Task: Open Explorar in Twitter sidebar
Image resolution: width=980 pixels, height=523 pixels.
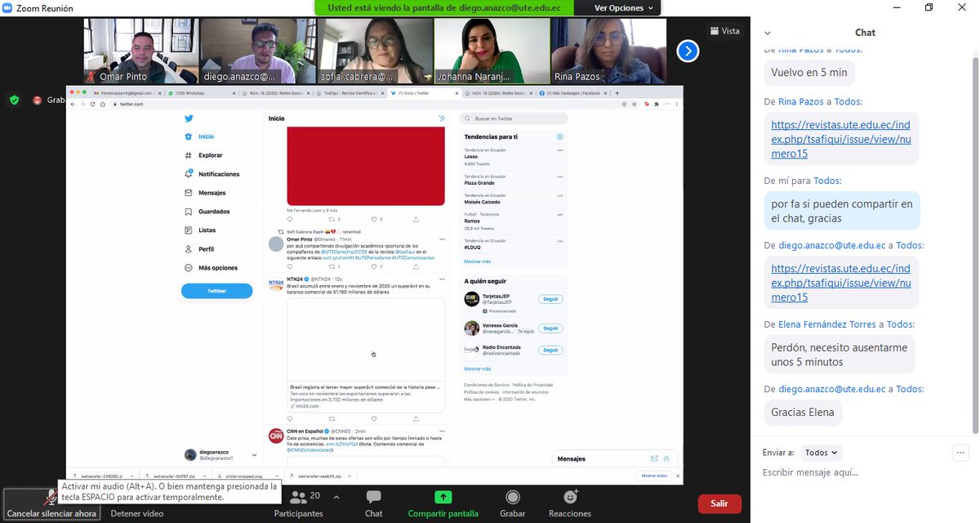Action: point(203,155)
